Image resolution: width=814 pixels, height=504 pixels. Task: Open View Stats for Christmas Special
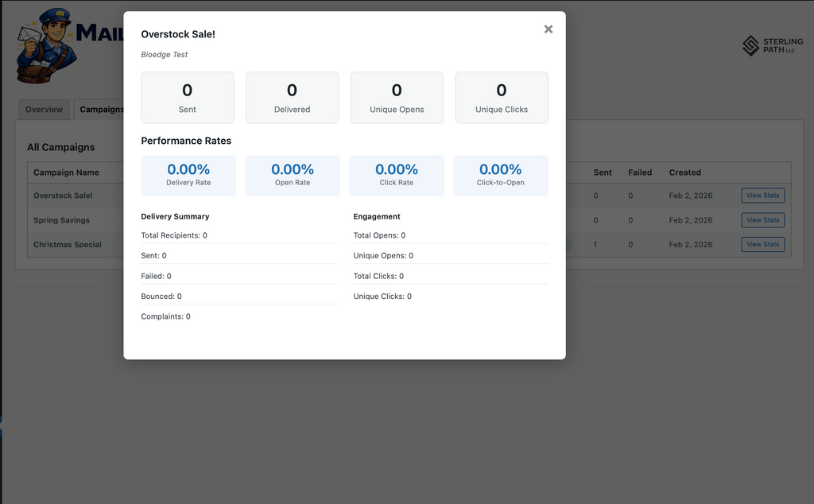click(x=762, y=245)
